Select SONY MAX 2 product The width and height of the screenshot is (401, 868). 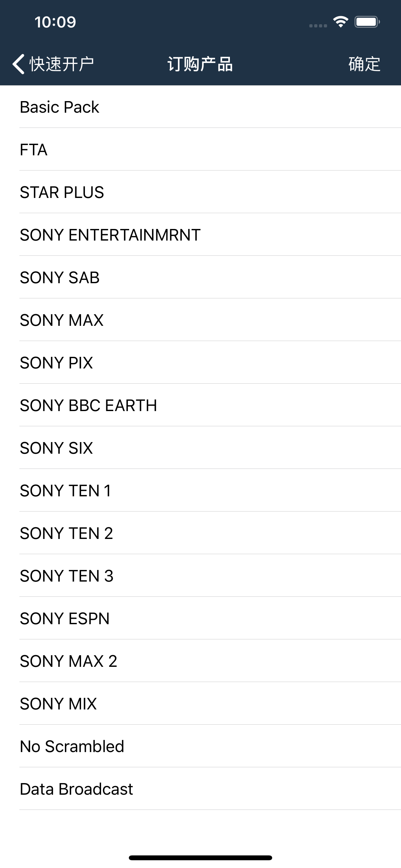[200, 661]
